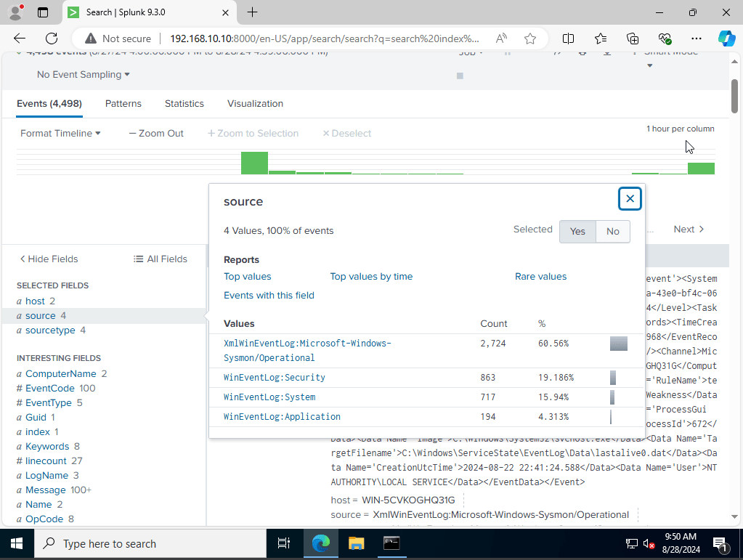Open the ComputerName field
743x560 pixels.
click(61, 374)
